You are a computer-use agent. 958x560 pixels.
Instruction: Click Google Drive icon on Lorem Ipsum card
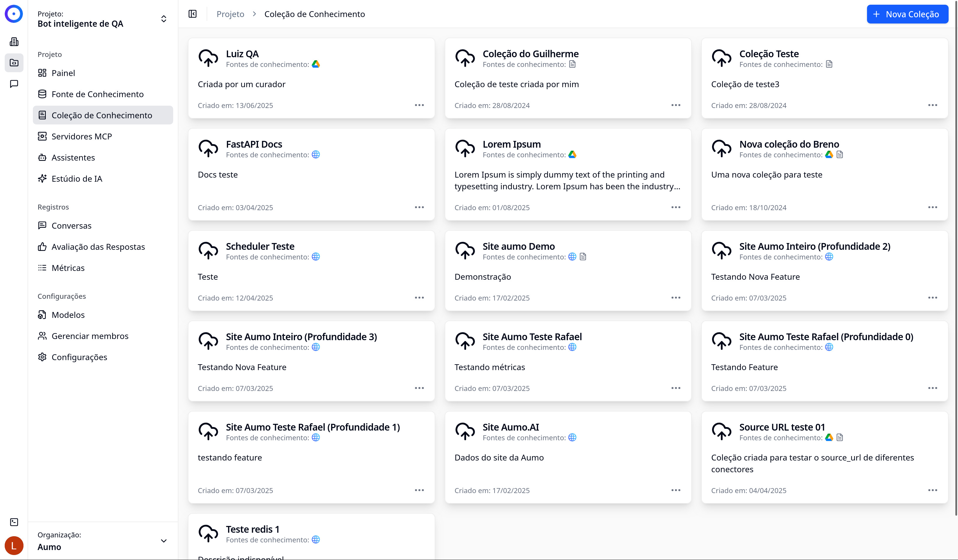(x=572, y=155)
